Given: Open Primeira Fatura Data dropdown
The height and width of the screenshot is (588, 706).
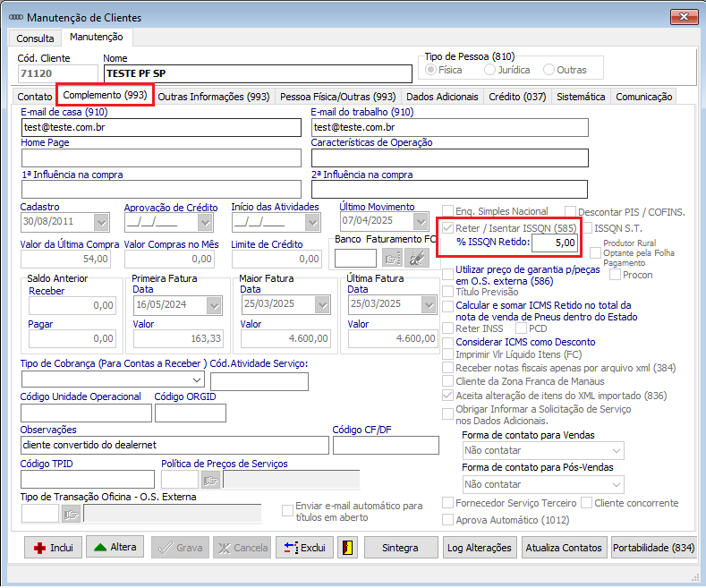Looking at the screenshot, I should tap(215, 305).
